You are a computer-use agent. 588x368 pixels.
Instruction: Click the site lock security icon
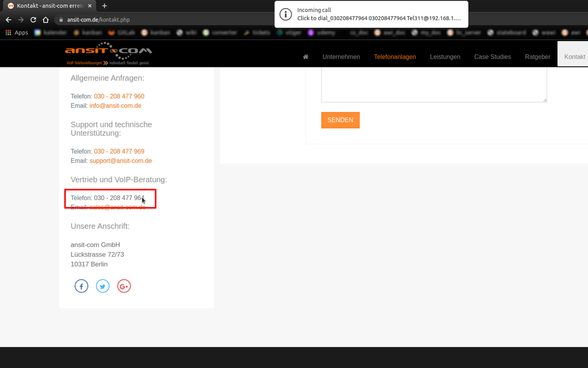click(x=61, y=20)
